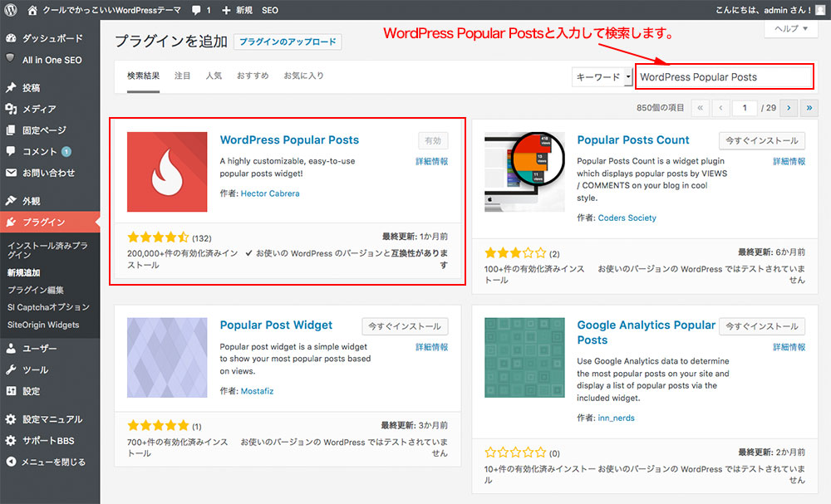This screenshot has width=831, height=504.
Task: Switch to the おすすめ tab
Action: click(253, 76)
